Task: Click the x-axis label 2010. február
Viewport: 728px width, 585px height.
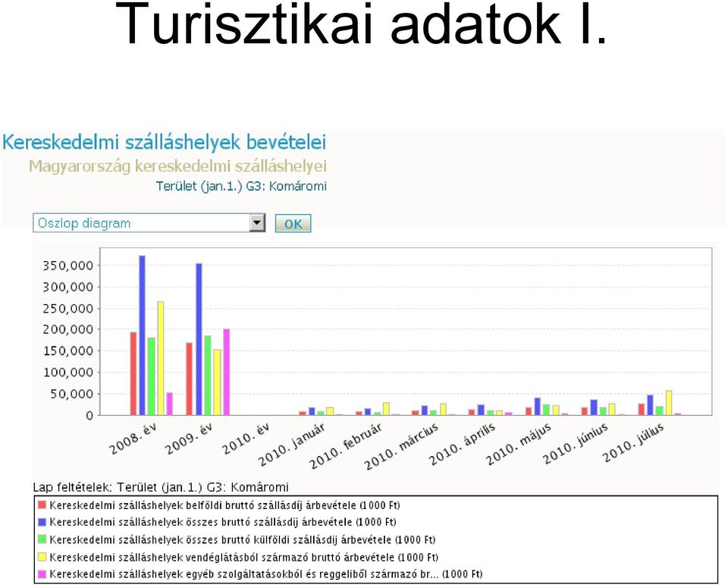Action: [346, 446]
